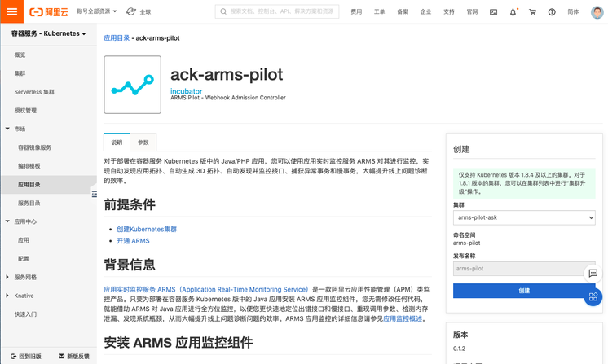The height and width of the screenshot is (364, 608).
Task: Select 配置 in the sidebar
Action: pyautogui.click(x=24, y=259)
